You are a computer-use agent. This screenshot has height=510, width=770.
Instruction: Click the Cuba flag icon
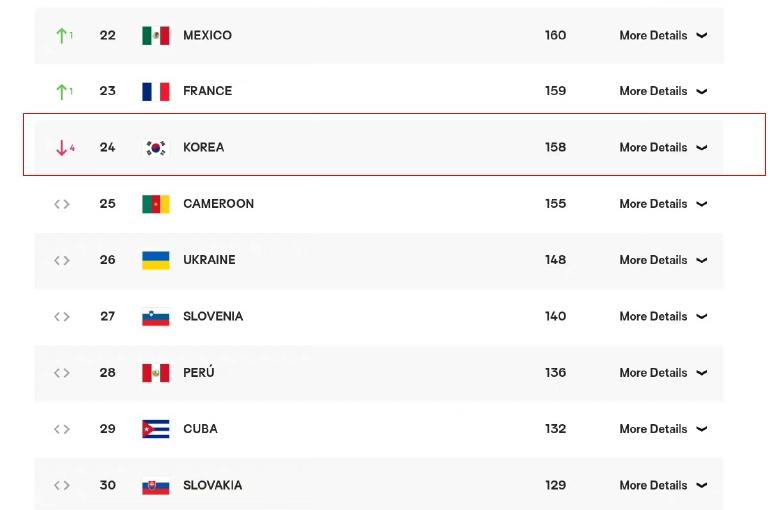click(156, 429)
